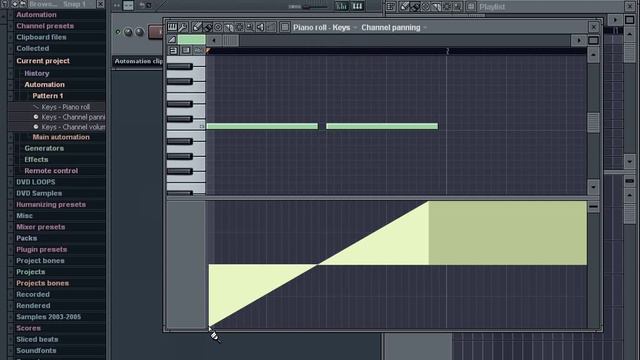Open the piano roll wrench tools menu
This screenshot has height=360, width=640.
(x=183, y=27)
